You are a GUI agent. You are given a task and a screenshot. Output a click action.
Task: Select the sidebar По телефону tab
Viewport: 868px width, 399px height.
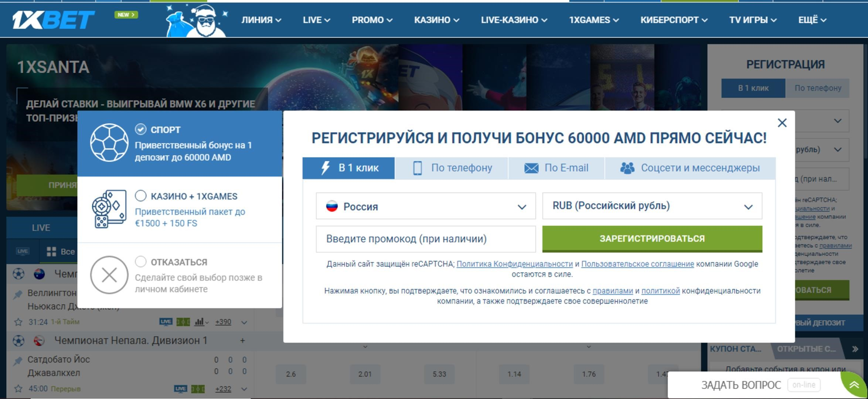pos(817,88)
